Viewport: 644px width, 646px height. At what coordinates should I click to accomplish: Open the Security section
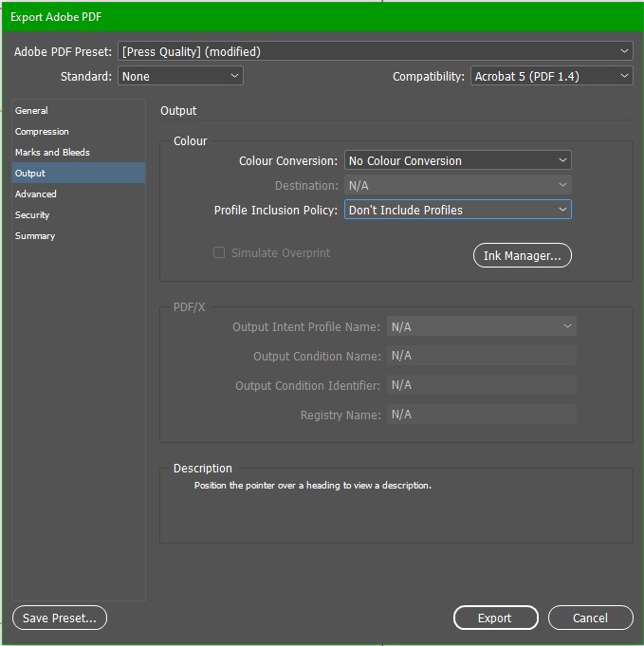[79, 215]
